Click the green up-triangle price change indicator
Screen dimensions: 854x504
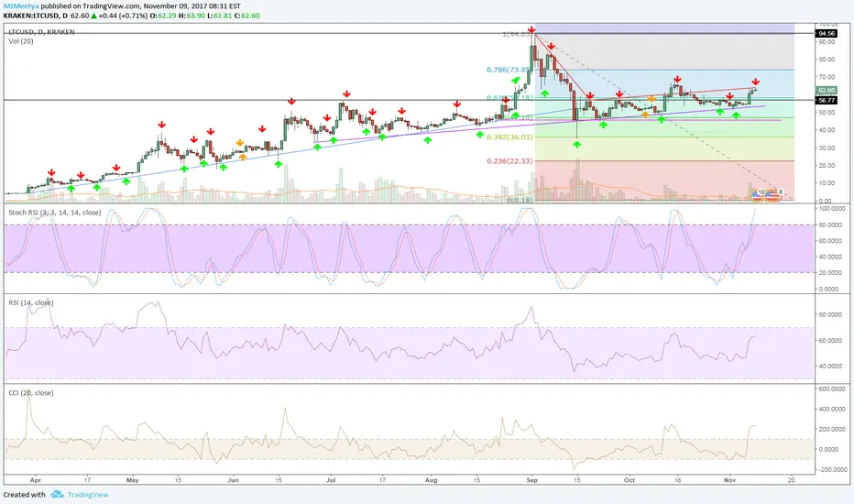click(x=94, y=16)
